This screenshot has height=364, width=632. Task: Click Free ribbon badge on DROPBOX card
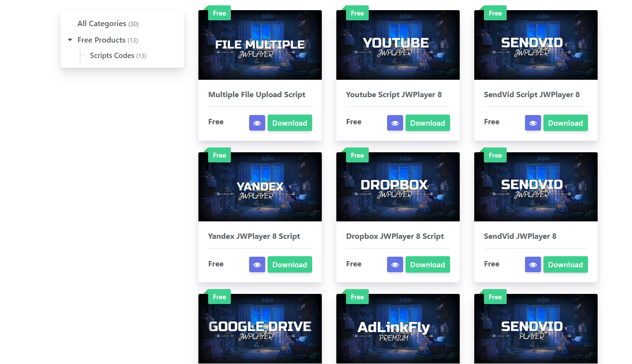(x=357, y=155)
